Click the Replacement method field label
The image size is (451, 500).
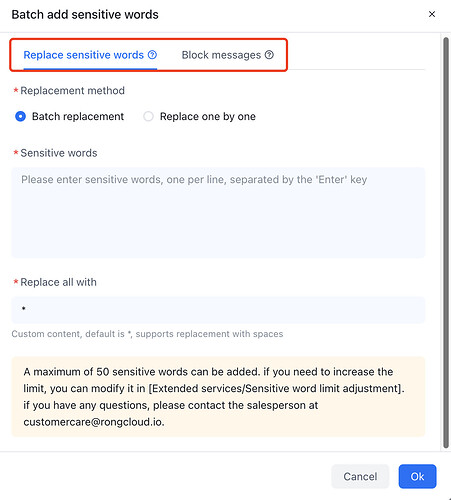[72, 91]
